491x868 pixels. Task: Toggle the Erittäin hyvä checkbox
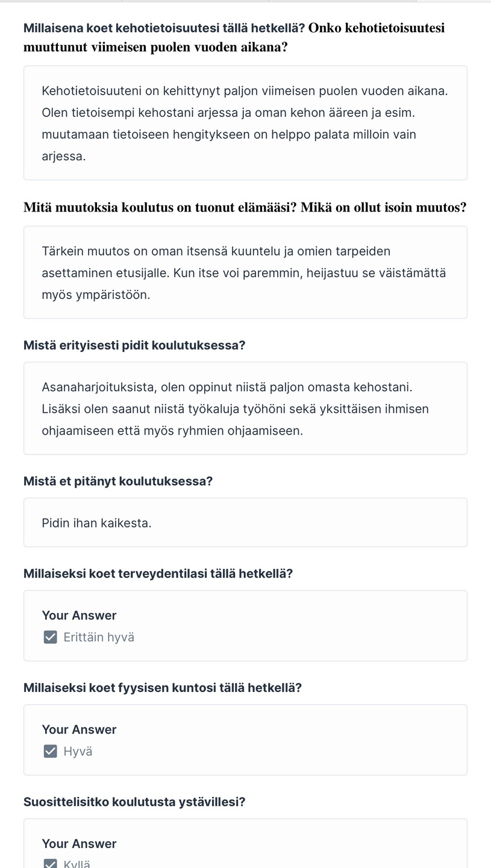(51, 637)
